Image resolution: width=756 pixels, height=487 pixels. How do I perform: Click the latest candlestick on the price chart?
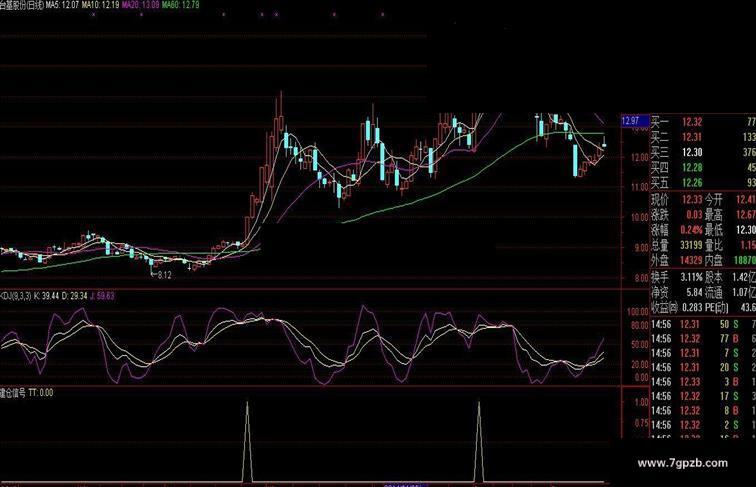coord(604,143)
